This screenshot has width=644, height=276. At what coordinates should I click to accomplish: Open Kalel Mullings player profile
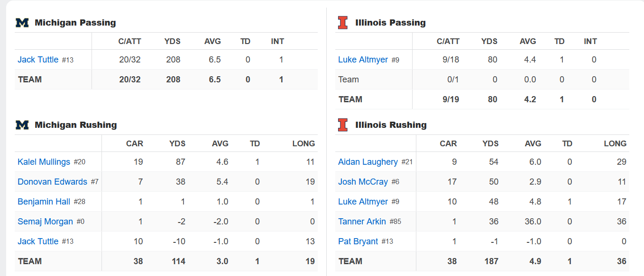pos(44,162)
